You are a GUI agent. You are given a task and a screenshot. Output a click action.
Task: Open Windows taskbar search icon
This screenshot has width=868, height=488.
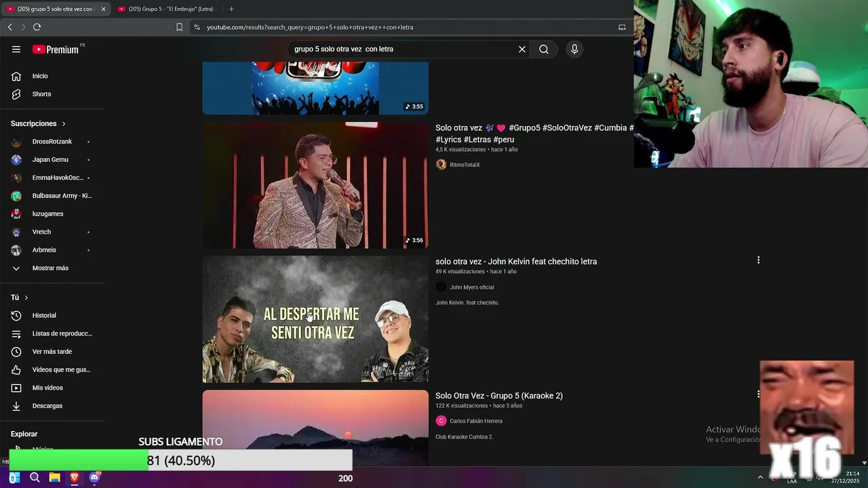35,478
